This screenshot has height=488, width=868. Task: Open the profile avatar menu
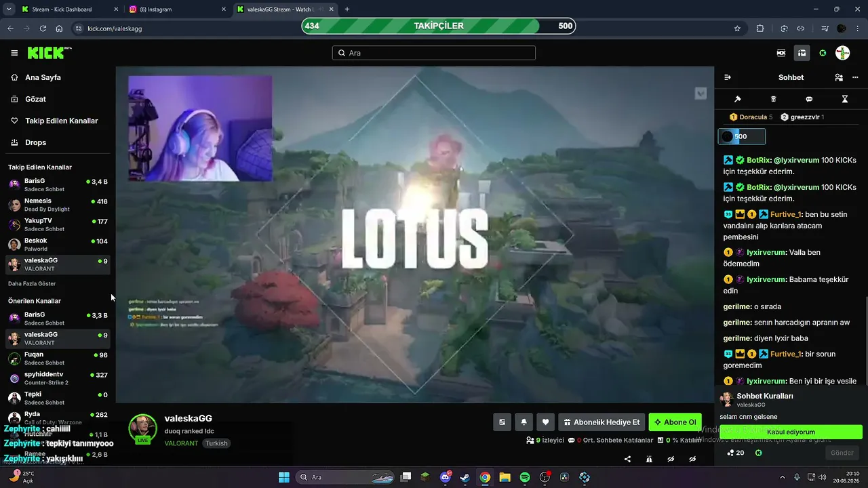[843, 53]
